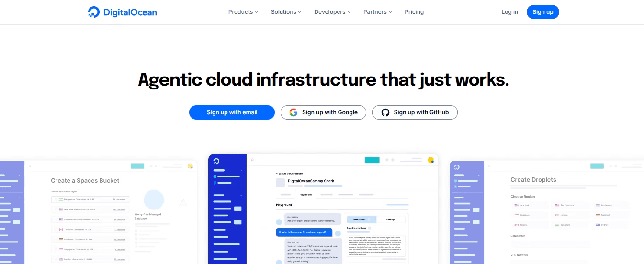Click the DigitalOcean logo in Create Droplets sidebar
Screen dimensions: 644x264
tap(457, 167)
